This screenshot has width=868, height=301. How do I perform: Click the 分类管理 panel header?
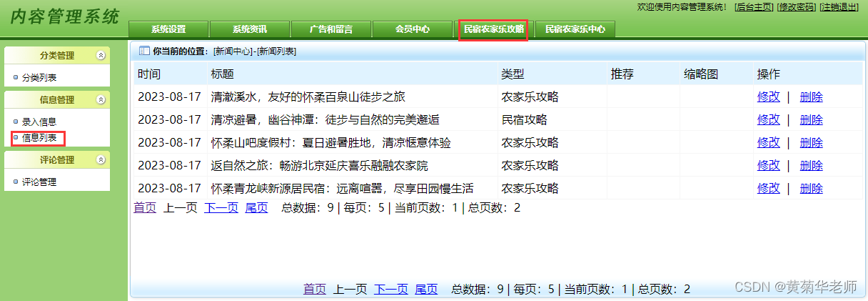tap(57, 55)
